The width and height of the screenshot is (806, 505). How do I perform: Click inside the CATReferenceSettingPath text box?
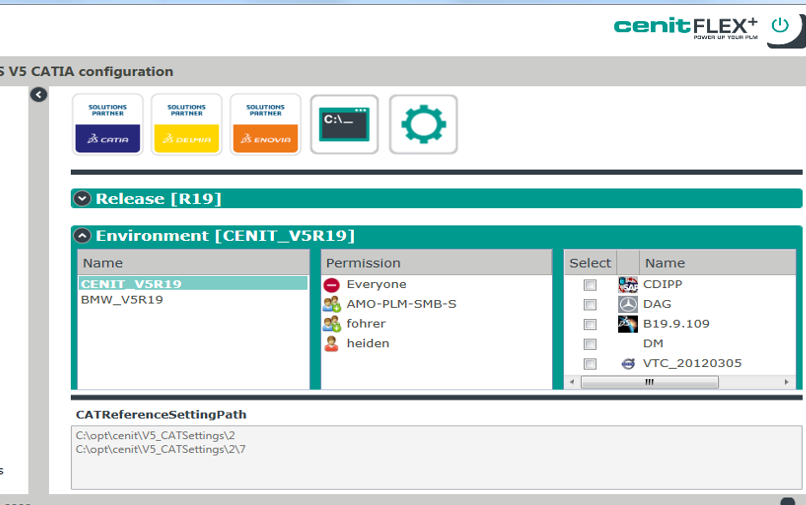436,457
